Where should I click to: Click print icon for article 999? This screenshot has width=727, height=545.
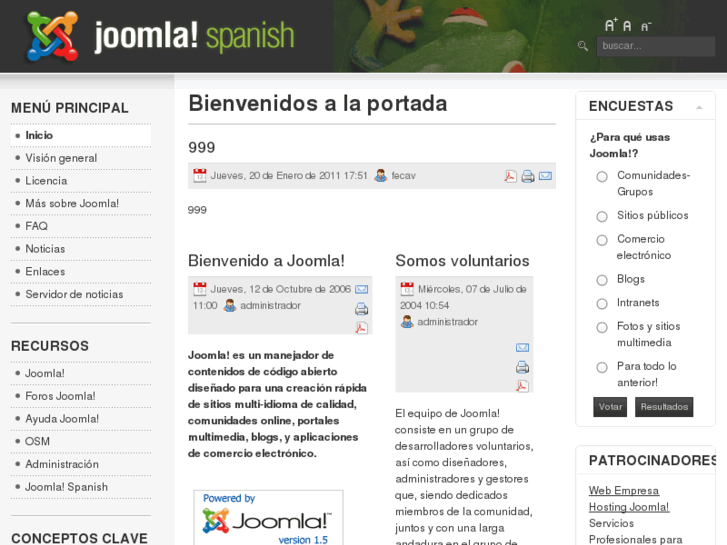528,176
